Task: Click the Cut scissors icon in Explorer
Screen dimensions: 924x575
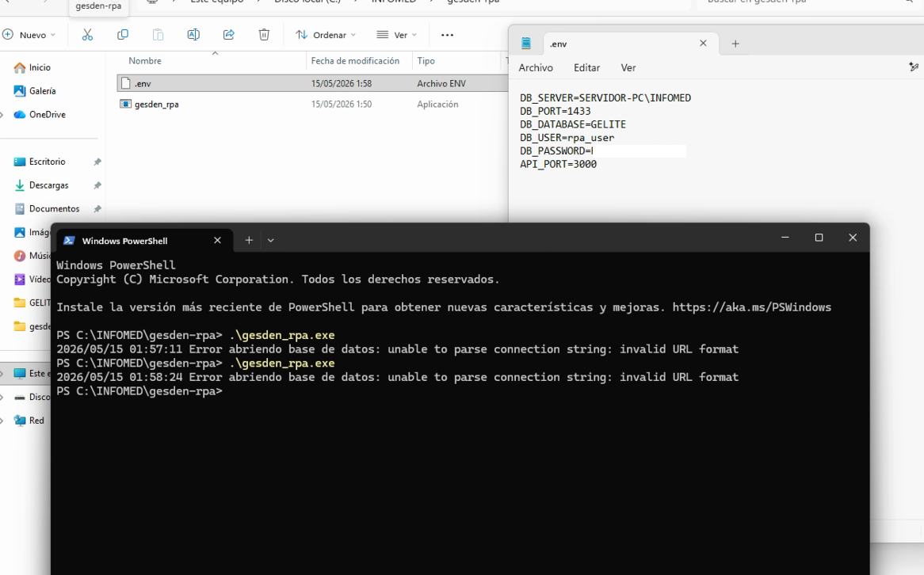Action: click(x=87, y=35)
